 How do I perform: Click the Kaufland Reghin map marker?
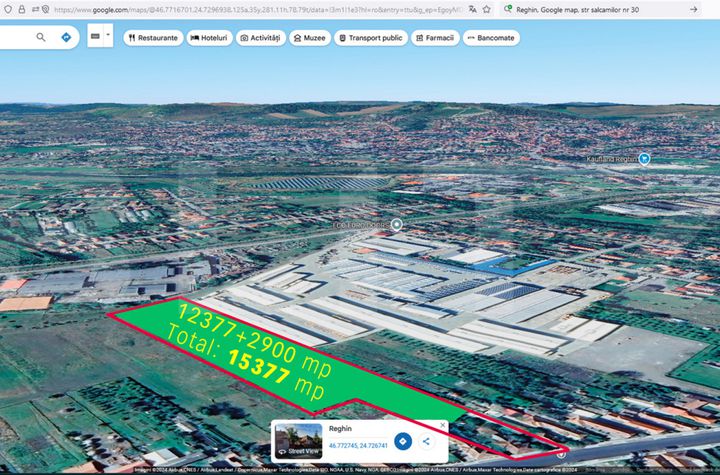click(x=645, y=158)
